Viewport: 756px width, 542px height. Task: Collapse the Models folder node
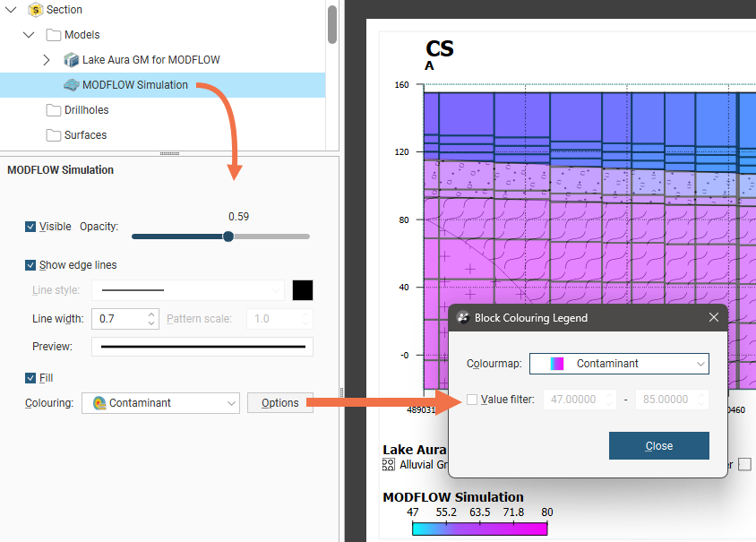(x=29, y=35)
